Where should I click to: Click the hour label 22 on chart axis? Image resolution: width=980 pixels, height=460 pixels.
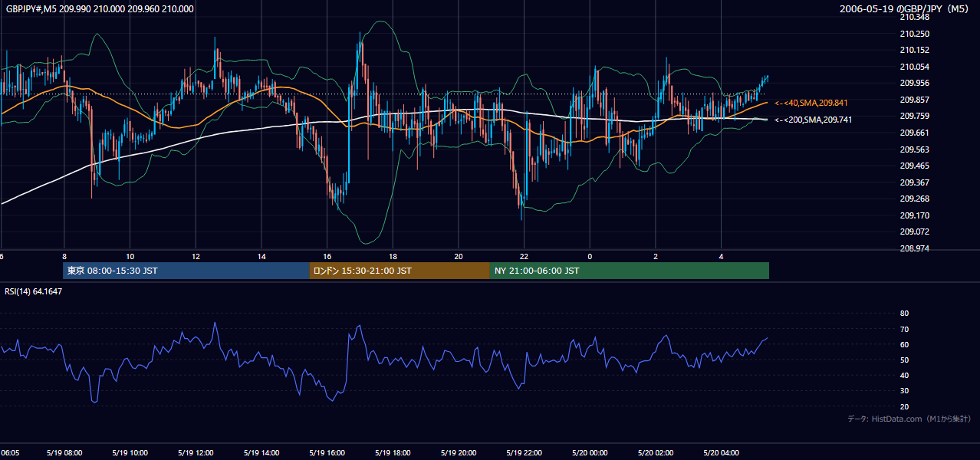point(525,256)
